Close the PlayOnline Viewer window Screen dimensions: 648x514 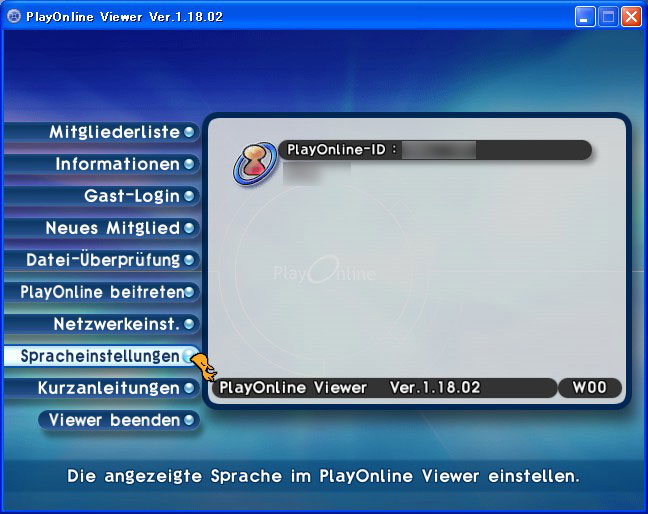[631, 17]
